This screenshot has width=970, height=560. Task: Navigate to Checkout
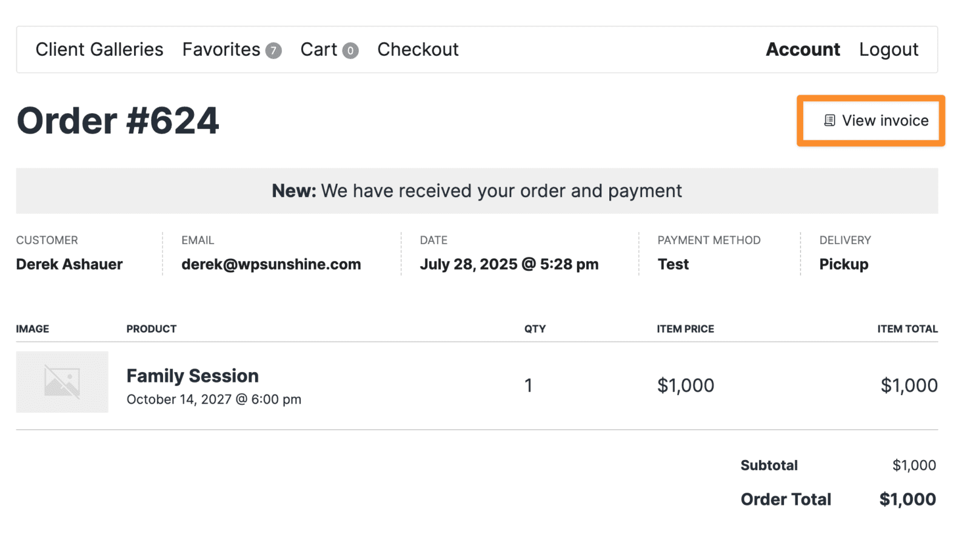(x=418, y=49)
